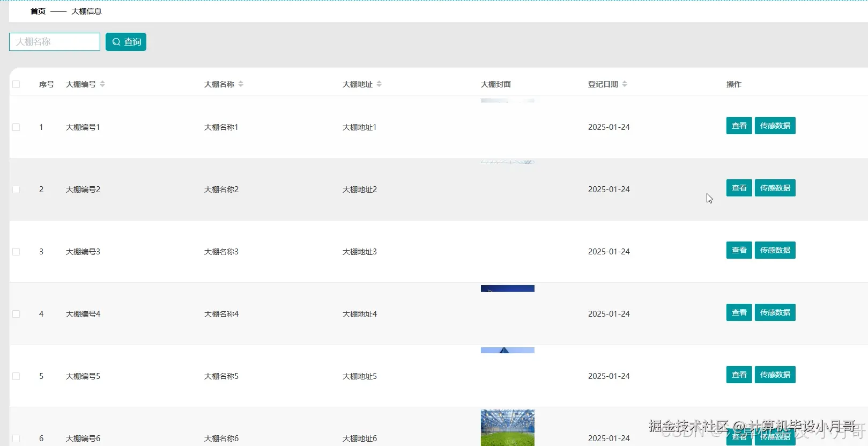
Task: Select the checkbox for row 大棚编号5
Action: click(16, 376)
